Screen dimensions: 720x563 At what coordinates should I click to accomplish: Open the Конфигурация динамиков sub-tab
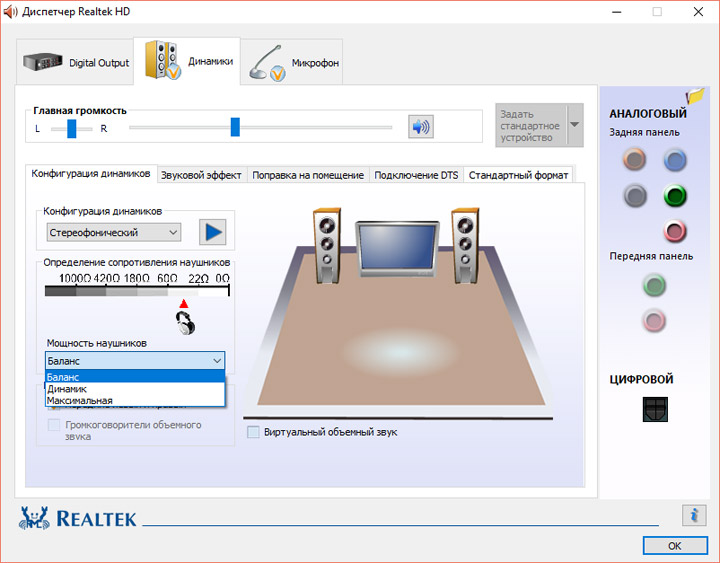tap(91, 174)
